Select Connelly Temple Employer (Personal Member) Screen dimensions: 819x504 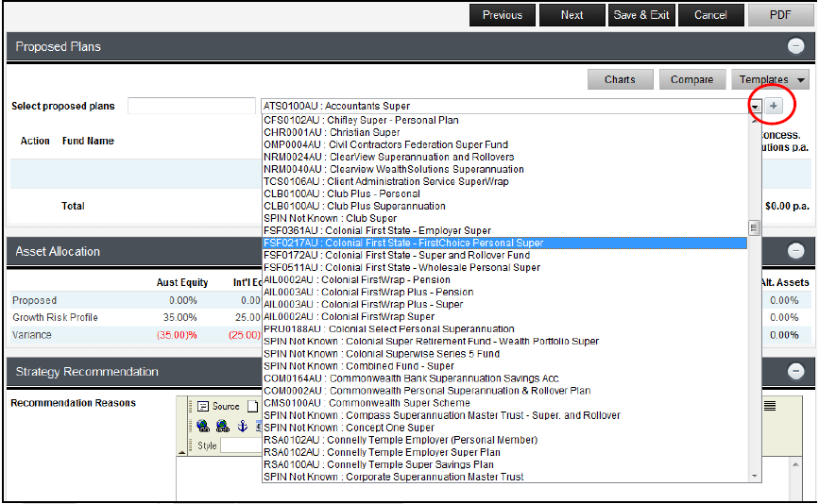[504, 440]
